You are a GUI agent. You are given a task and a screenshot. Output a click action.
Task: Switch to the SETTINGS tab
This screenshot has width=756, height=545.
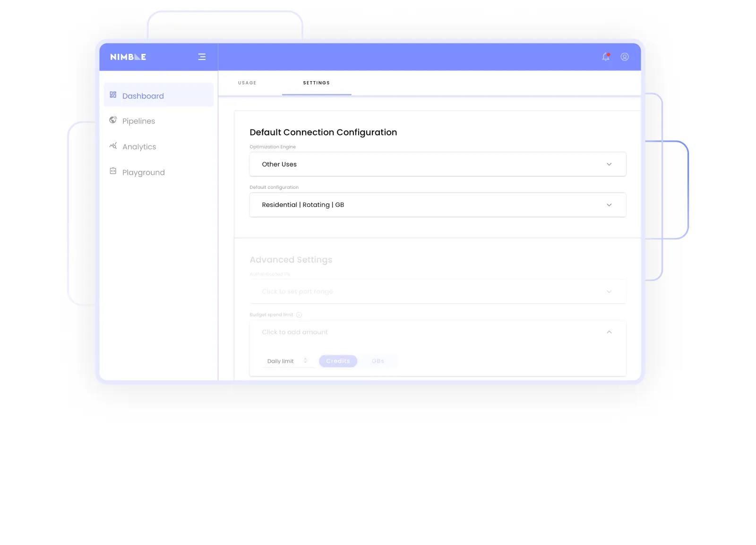click(x=316, y=83)
